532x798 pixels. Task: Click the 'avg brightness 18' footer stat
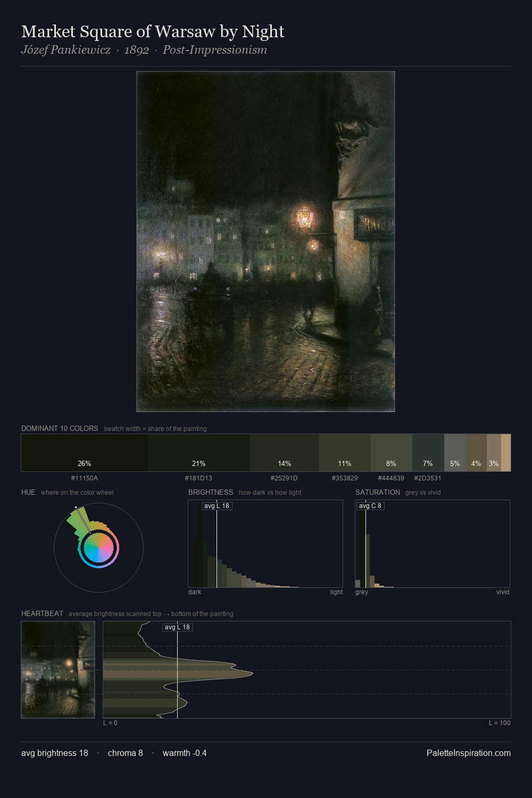[x=55, y=753]
